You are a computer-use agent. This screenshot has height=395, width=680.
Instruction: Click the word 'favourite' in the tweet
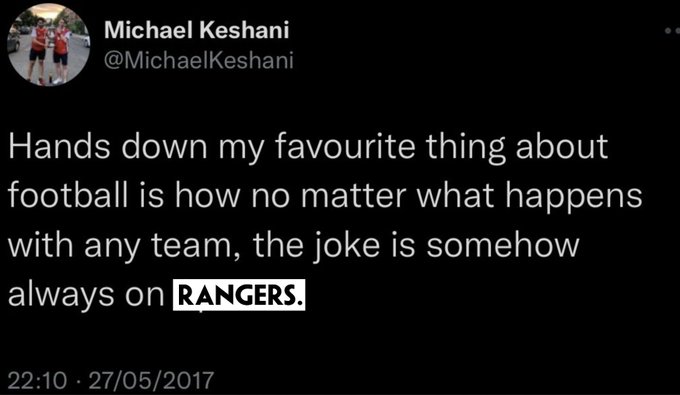point(345,147)
